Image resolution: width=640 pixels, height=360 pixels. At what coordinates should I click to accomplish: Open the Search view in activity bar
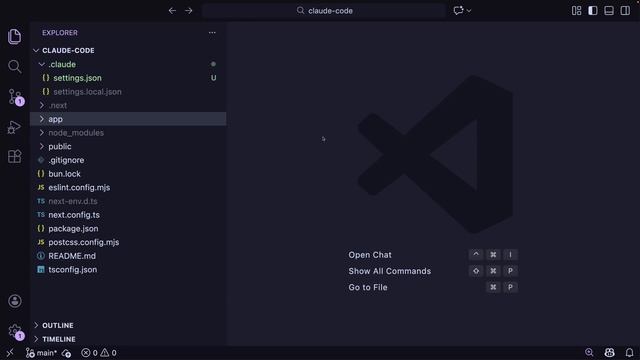point(15,67)
